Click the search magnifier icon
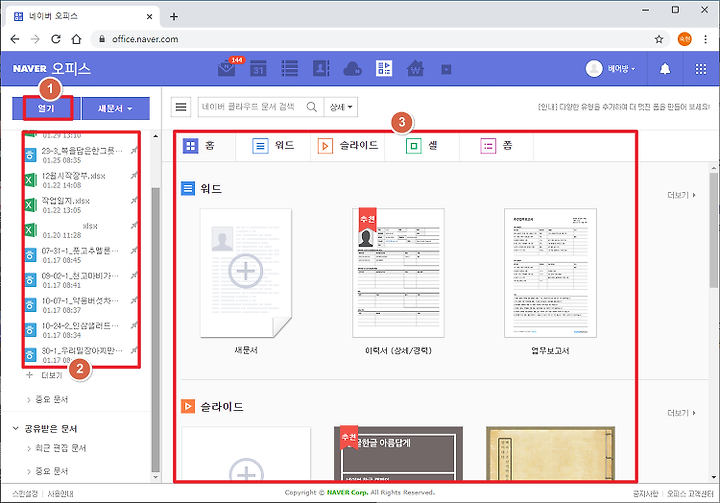 point(312,107)
